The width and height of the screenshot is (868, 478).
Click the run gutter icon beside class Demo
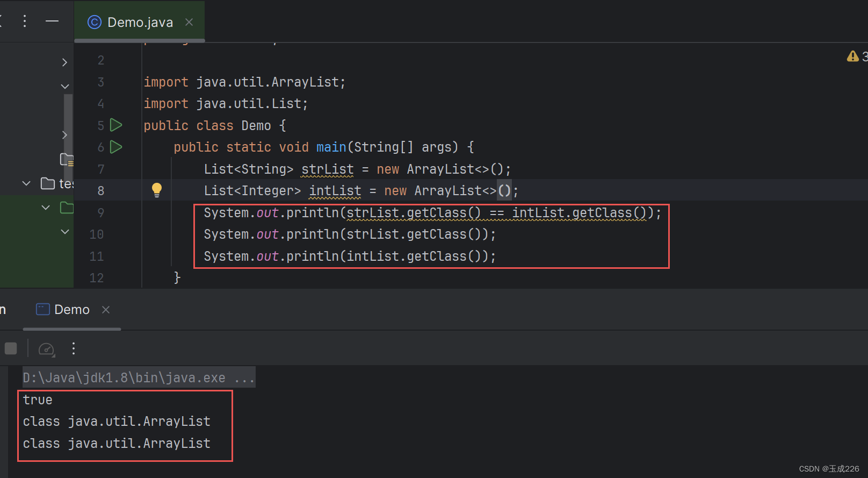[x=116, y=125]
